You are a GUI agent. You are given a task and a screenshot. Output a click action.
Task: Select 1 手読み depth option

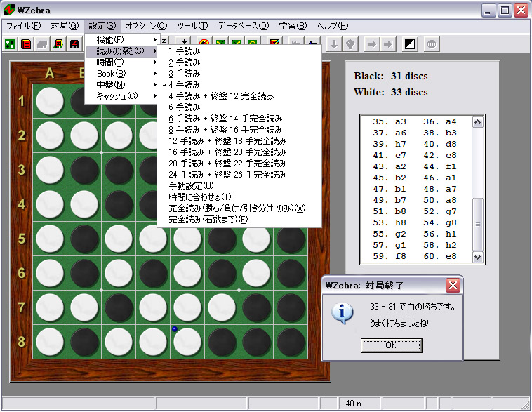pos(239,51)
